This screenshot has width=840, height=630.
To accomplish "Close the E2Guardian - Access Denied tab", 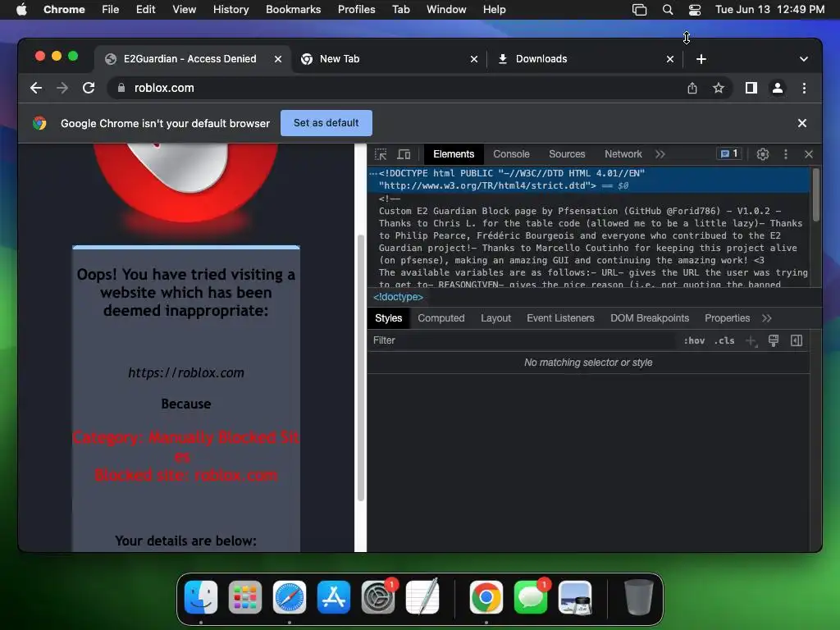I will [x=278, y=59].
